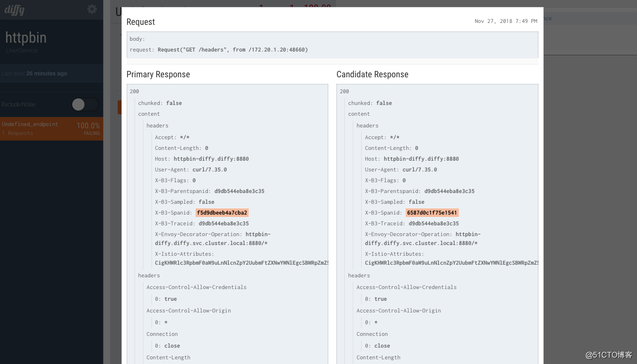The height and width of the screenshot is (364, 637).
Task: Click candidate X-B3-Traceid line
Action: (412, 223)
